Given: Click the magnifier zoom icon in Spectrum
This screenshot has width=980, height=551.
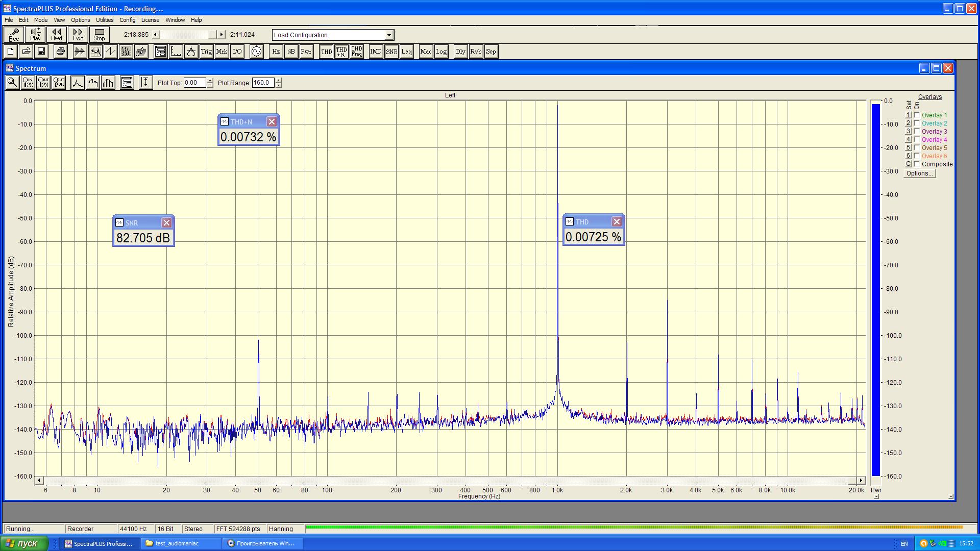Looking at the screenshot, I should (12, 83).
